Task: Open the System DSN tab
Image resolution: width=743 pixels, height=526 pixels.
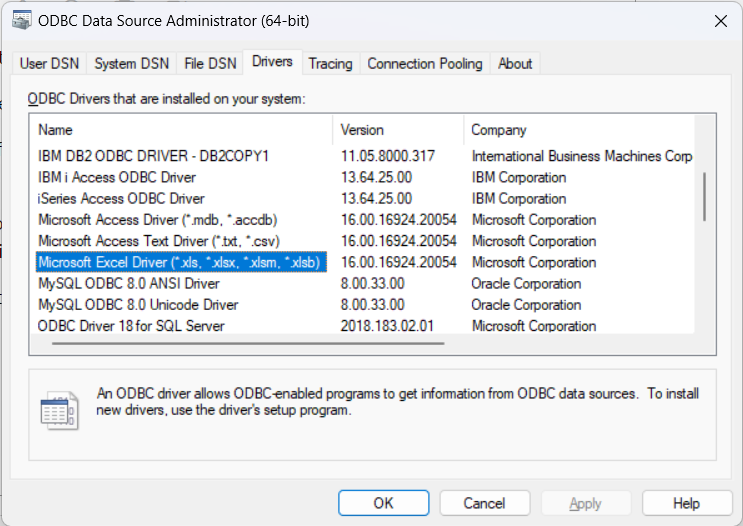Action: tap(131, 64)
